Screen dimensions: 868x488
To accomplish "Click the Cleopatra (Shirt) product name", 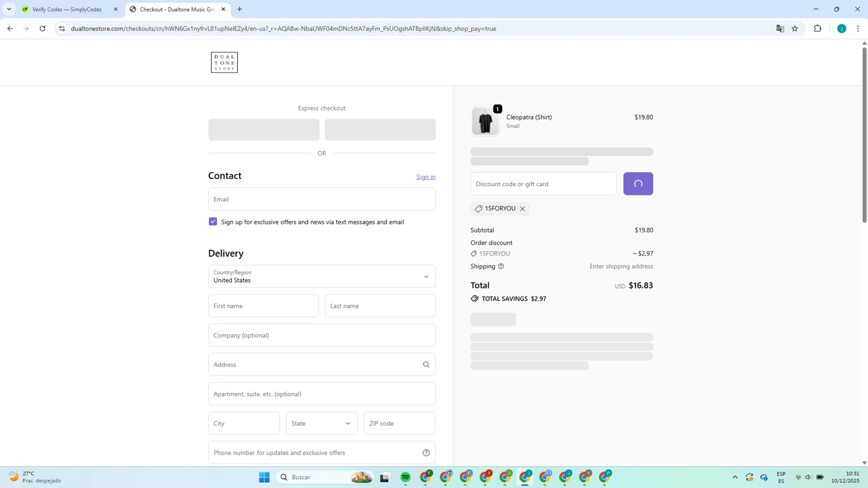I will [529, 117].
